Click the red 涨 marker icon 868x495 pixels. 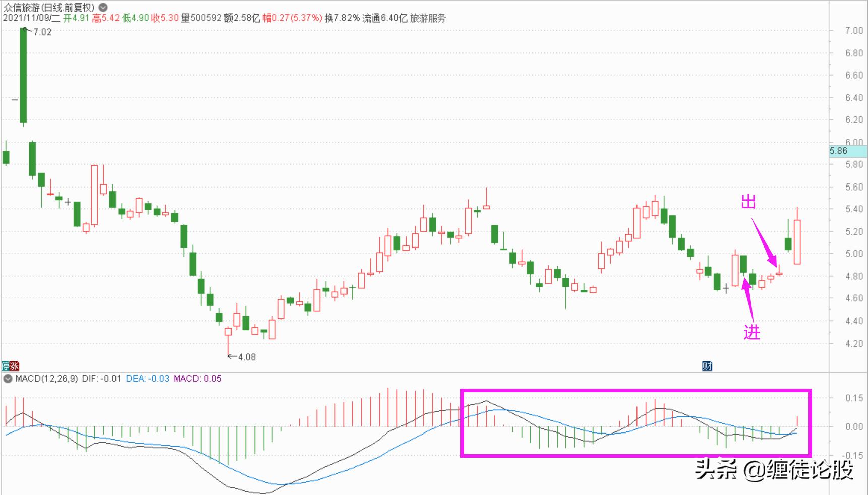click(x=15, y=366)
